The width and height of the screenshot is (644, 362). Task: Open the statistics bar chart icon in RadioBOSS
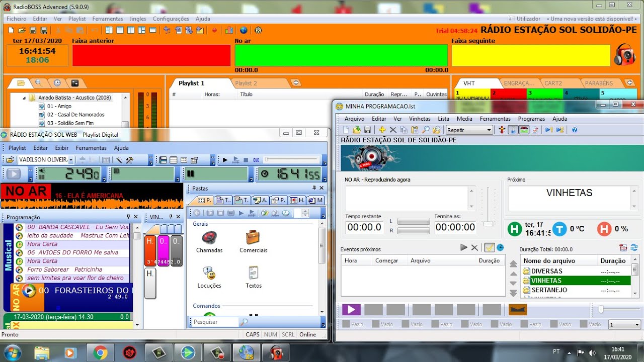click(229, 30)
